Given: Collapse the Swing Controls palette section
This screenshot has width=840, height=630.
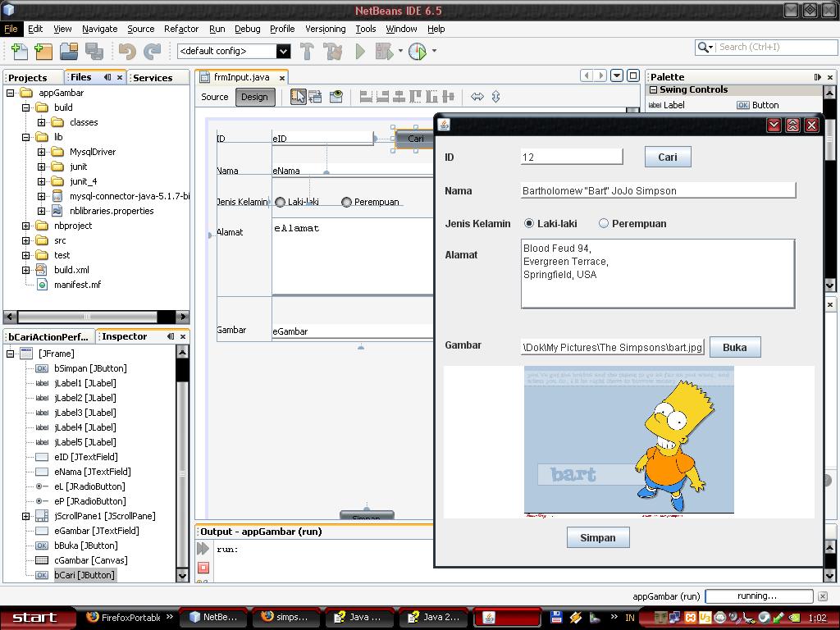Looking at the screenshot, I should point(654,90).
